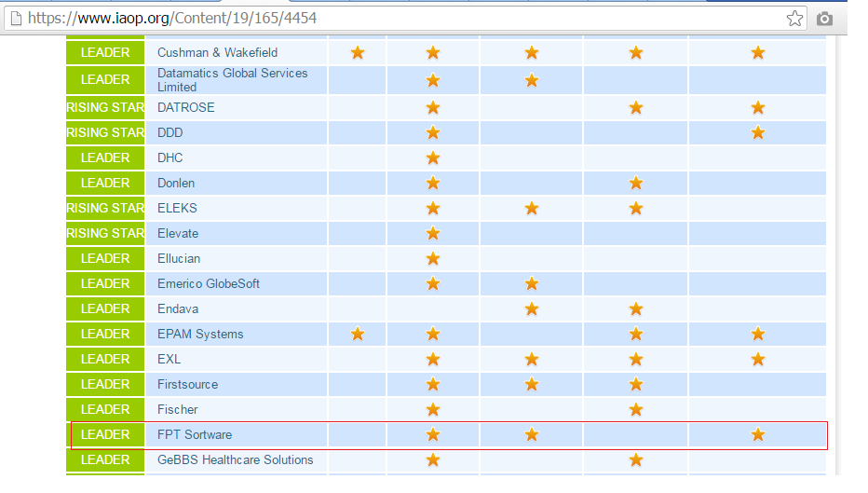Select the Ellucian company name

(x=179, y=259)
